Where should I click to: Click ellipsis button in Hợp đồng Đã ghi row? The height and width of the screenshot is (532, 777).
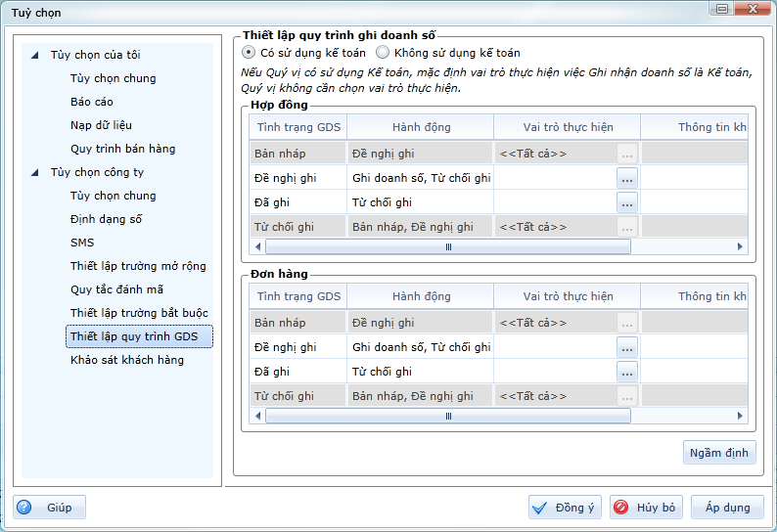click(x=627, y=202)
